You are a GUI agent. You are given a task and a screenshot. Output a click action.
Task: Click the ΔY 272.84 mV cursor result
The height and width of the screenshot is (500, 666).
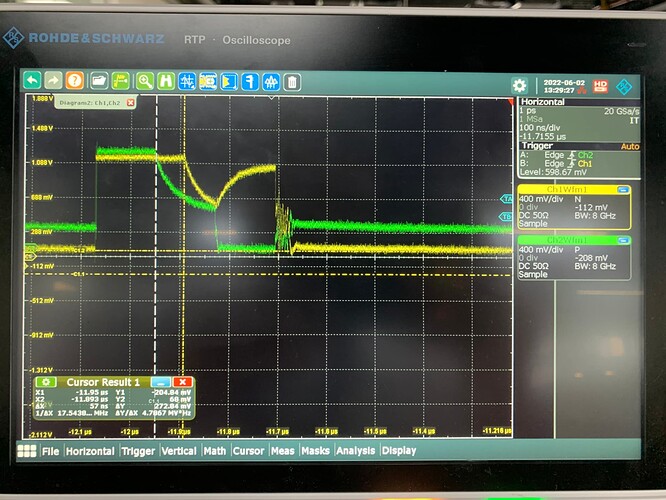click(x=154, y=406)
